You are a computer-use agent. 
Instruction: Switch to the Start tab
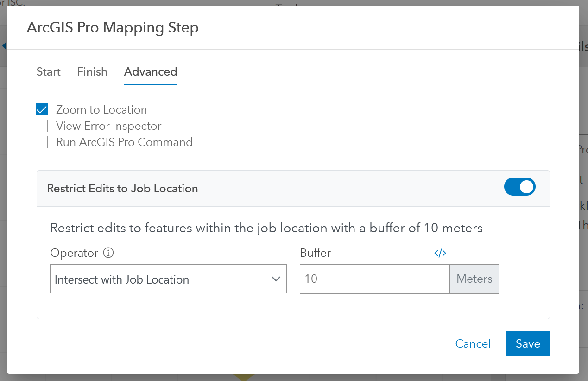pos(49,72)
